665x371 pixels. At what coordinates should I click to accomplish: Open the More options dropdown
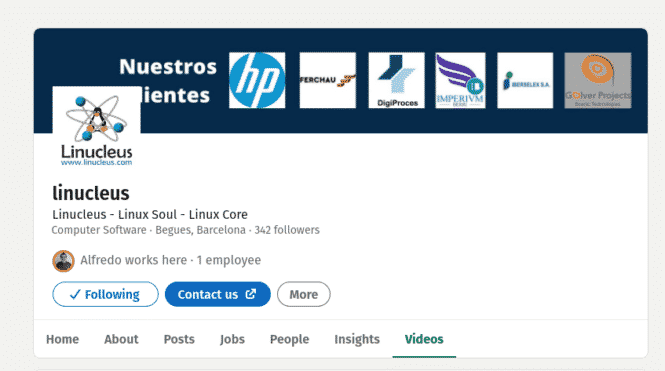click(x=304, y=294)
